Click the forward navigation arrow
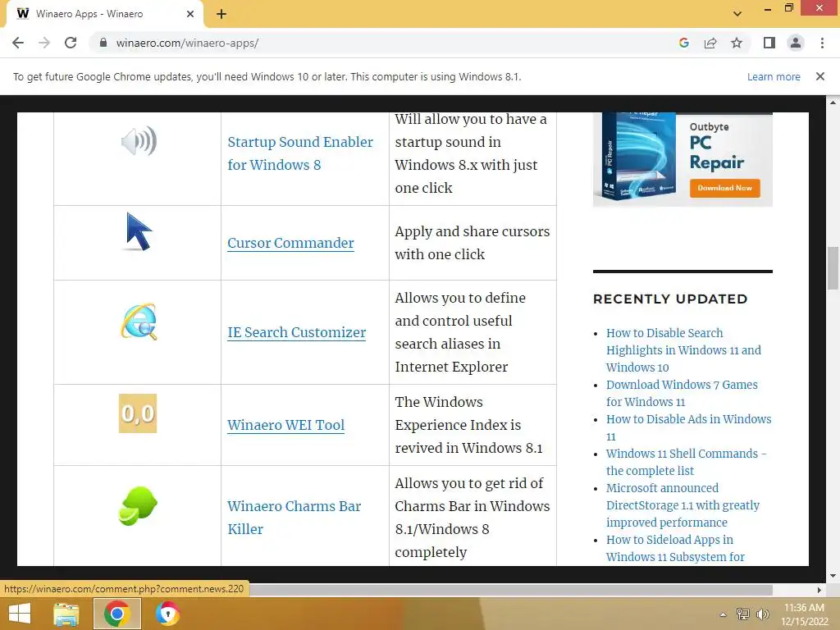Screen dimensions: 840x630 (x=44, y=43)
